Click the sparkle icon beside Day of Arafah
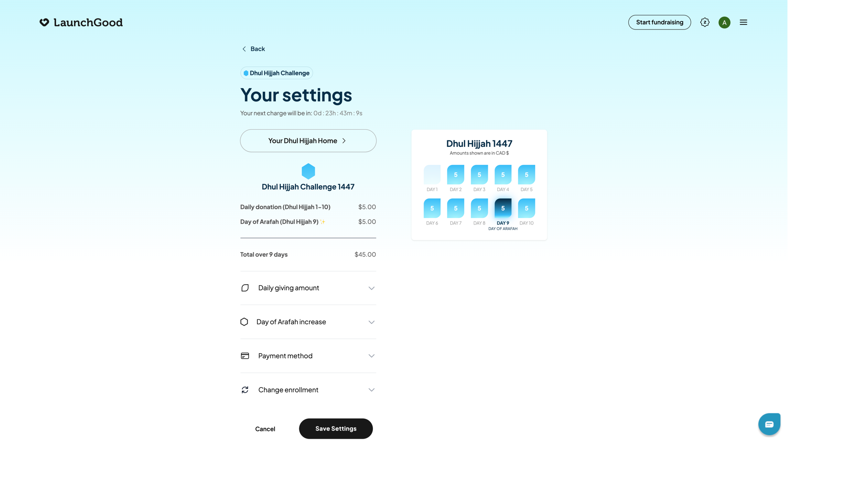The width and height of the screenshot is (868, 501). (x=323, y=221)
